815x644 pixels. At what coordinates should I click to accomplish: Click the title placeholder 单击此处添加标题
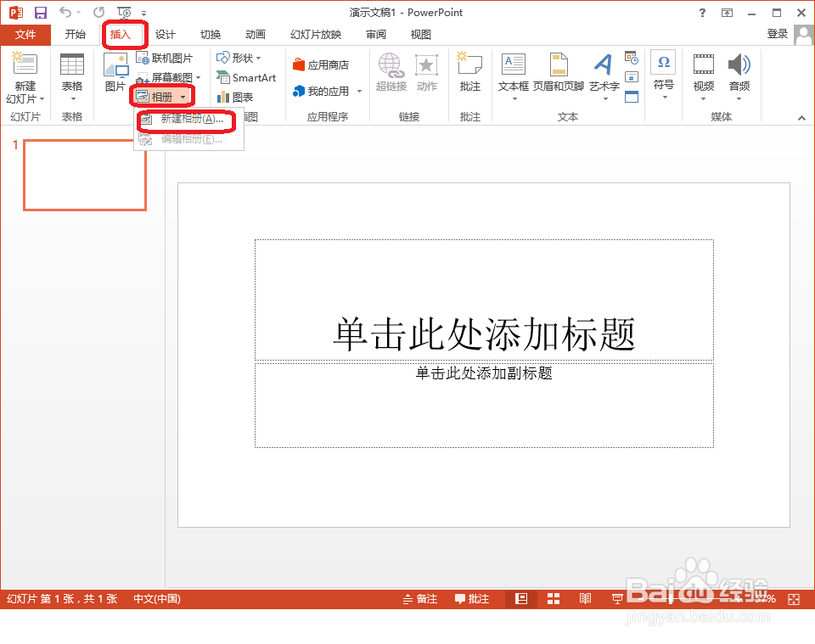pyautogui.click(x=484, y=300)
